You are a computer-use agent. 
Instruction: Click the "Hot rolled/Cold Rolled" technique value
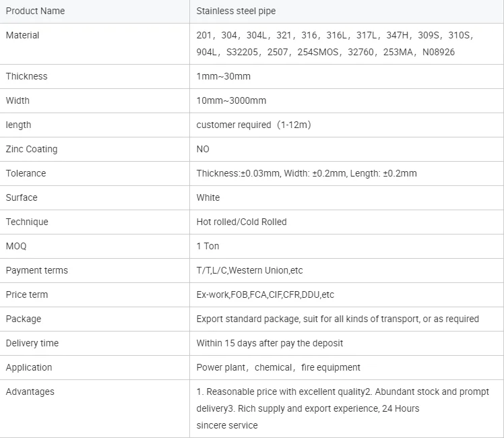click(241, 222)
